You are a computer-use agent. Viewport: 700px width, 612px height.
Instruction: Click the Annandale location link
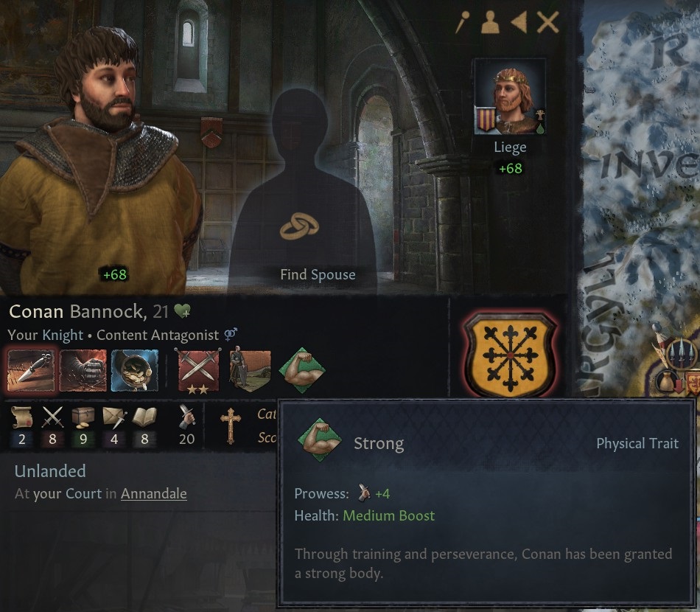coord(153,493)
